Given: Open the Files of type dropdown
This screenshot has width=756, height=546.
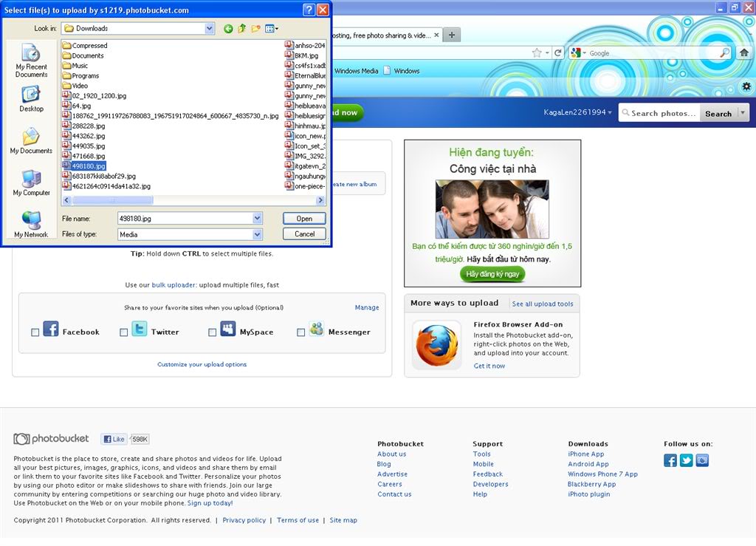Looking at the screenshot, I should (258, 234).
